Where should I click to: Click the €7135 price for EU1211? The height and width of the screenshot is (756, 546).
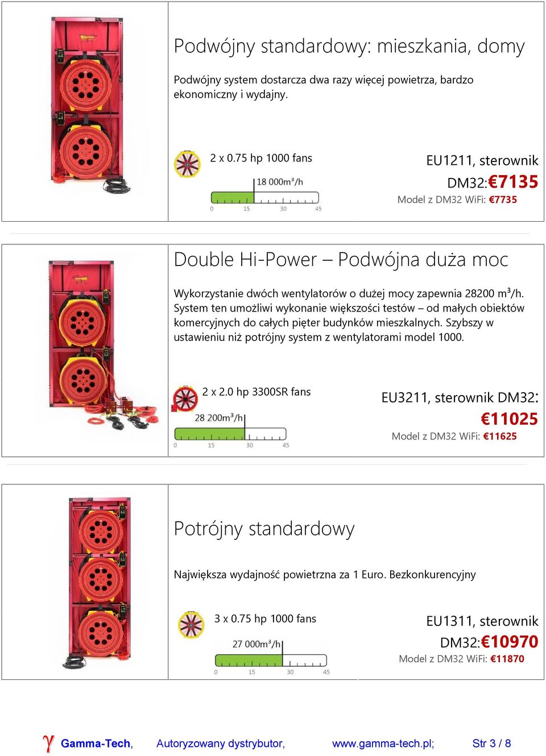tap(514, 182)
